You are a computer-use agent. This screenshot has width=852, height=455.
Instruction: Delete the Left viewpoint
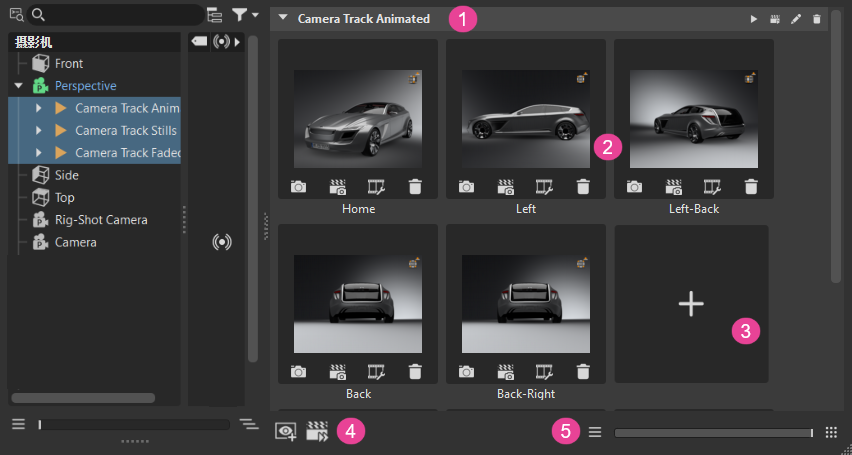[583, 187]
